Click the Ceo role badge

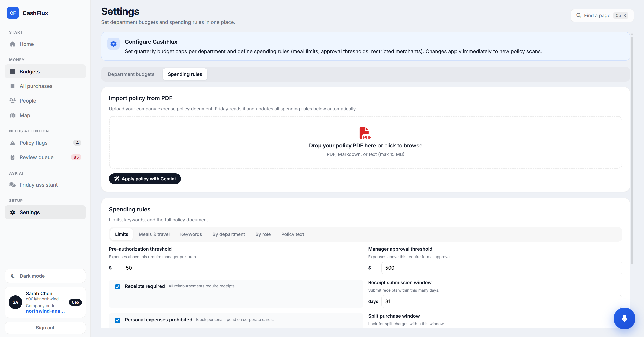(x=75, y=302)
